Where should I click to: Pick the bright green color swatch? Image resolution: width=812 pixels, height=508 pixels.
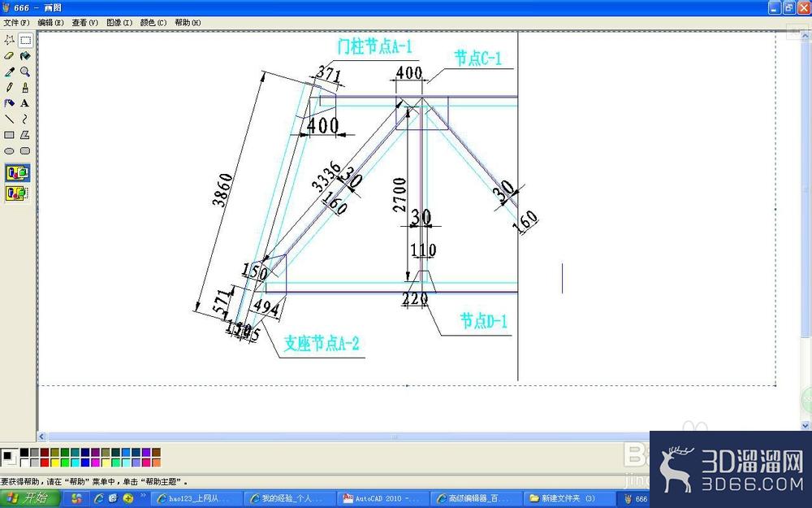(65, 462)
